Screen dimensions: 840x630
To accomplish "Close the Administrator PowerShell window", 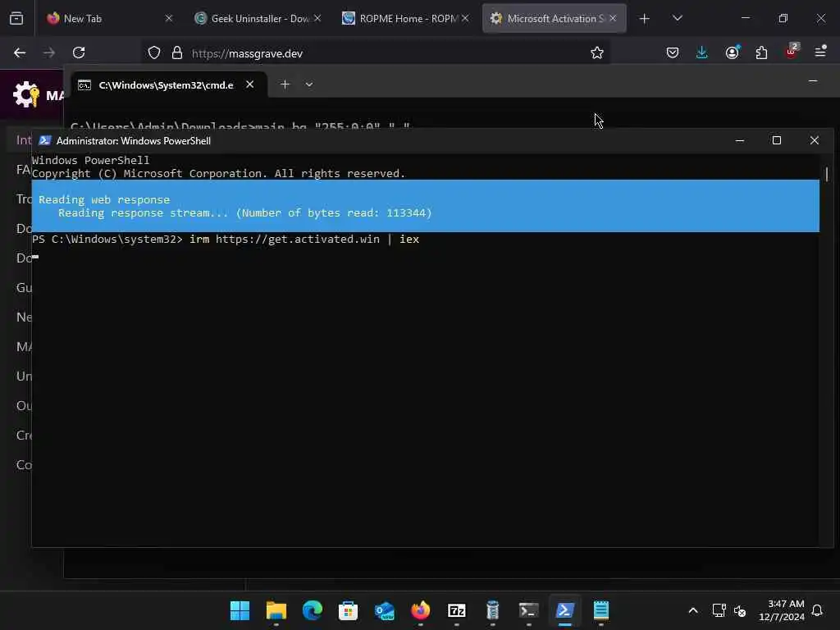I will point(815,140).
